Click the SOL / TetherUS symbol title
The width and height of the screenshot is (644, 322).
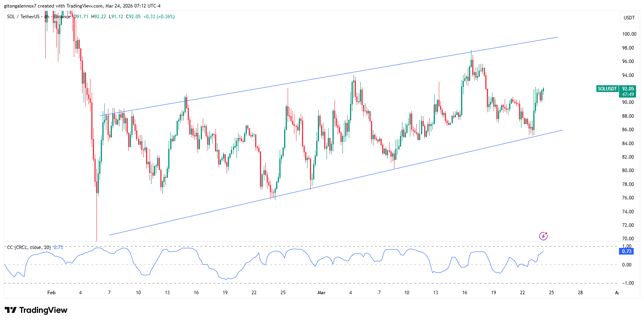pyautogui.click(x=23, y=17)
